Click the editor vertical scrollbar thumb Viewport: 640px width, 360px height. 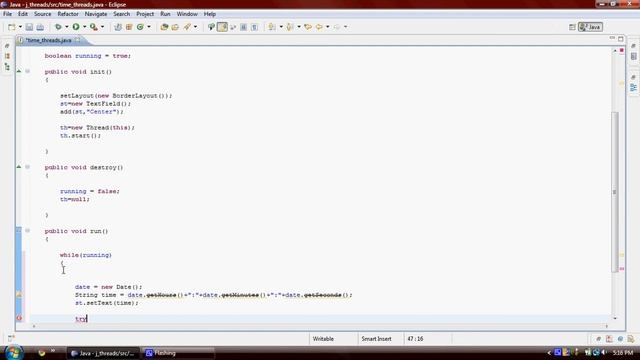point(614,192)
